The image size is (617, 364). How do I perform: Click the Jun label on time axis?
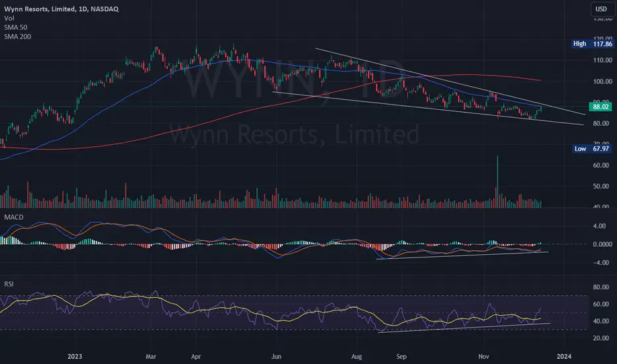tap(276, 357)
